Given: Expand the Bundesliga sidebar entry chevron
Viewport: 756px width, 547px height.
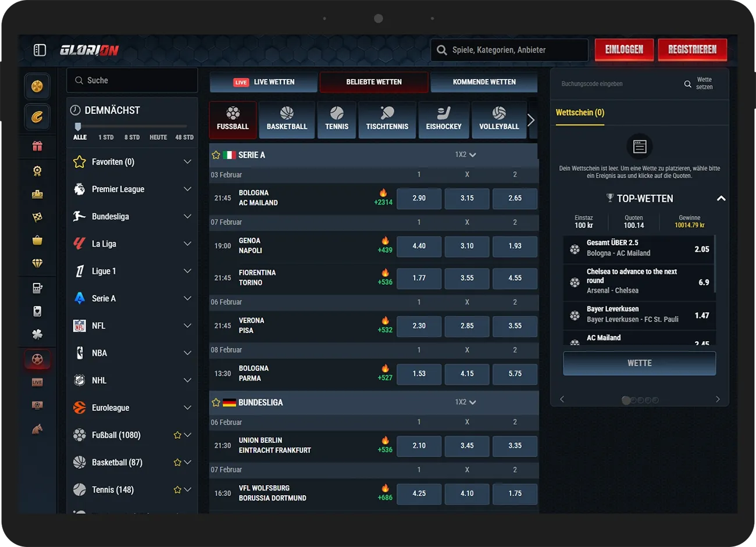Looking at the screenshot, I should (187, 216).
